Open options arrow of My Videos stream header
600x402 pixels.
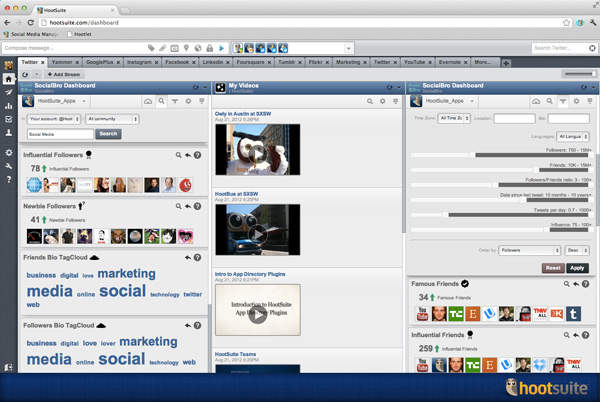399,87
